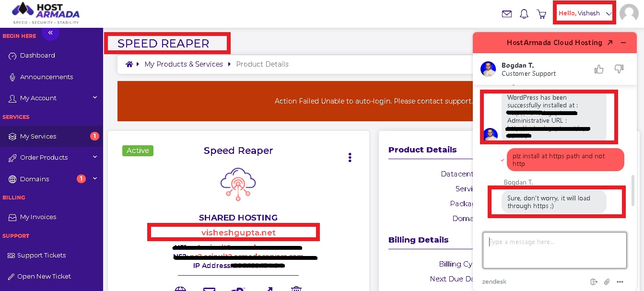644x291 pixels.
Task: Open the chat more options ellipsis
Action: click(620, 282)
